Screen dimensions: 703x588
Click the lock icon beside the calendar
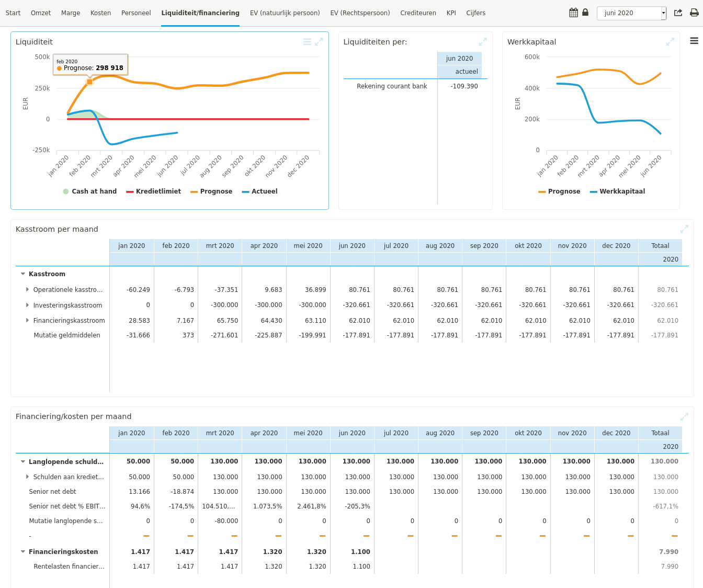click(x=585, y=13)
